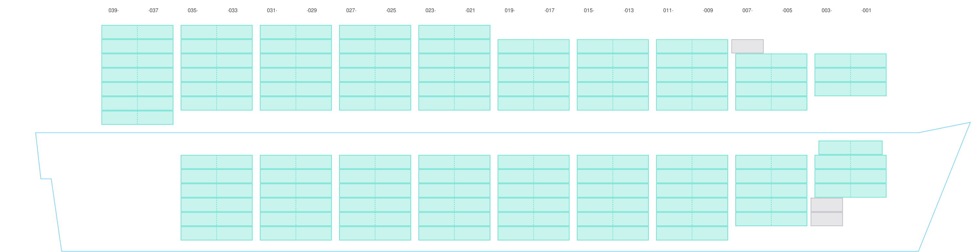Image resolution: width=980 pixels, height=252 pixels.
Task: Select bay label 037
Action: coord(153,10)
